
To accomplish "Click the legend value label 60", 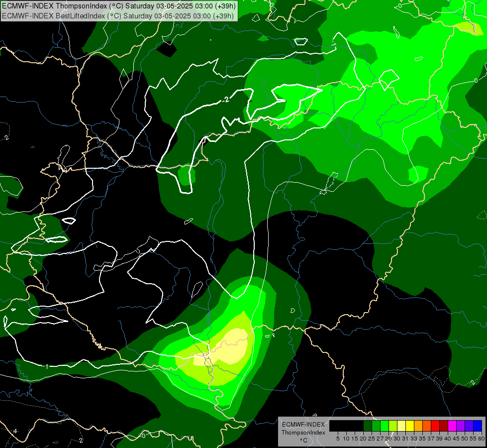I will tap(482, 439).
